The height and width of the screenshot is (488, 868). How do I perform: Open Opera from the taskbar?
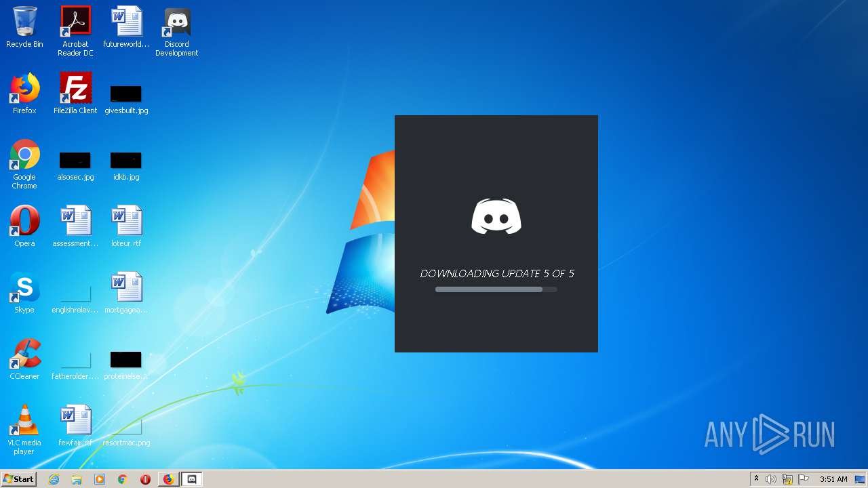(x=145, y=479)
